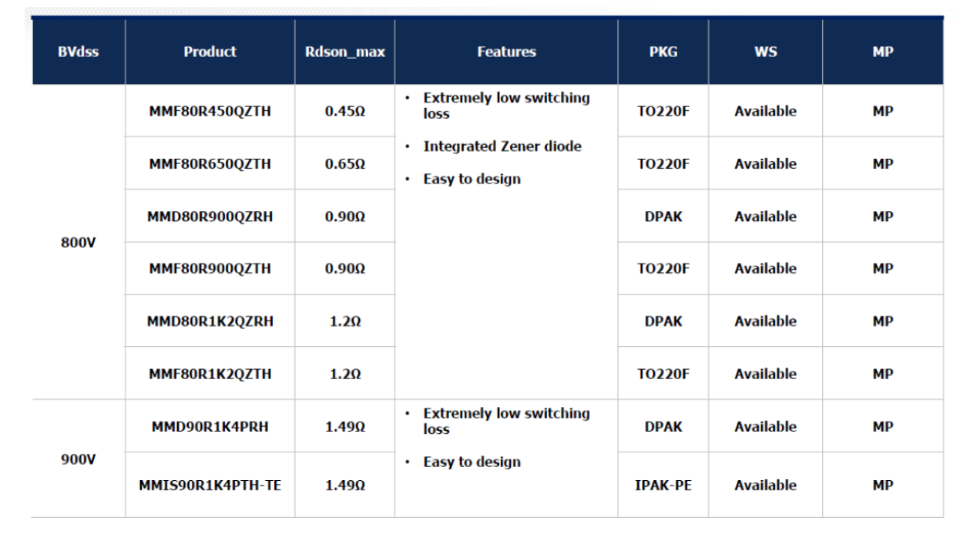Click the 0.65Ω resistance value
Viewport: 980px width, 541px height.
(344, 164)
